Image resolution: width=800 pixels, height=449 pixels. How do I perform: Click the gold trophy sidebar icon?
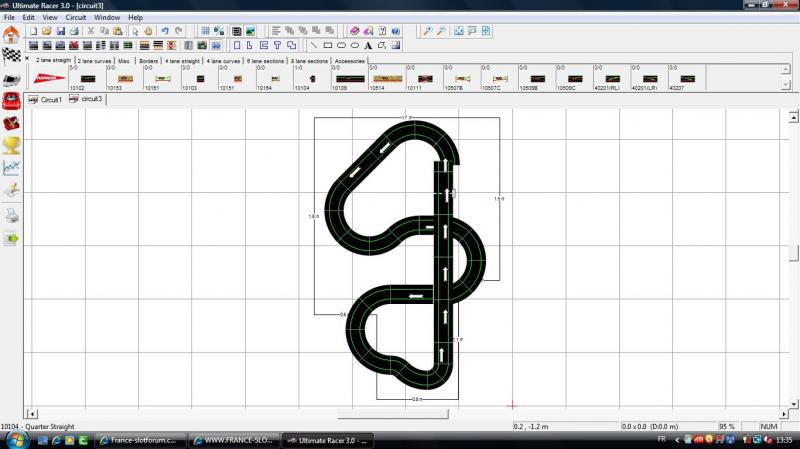pyautogui.click(x=11, y=145)
